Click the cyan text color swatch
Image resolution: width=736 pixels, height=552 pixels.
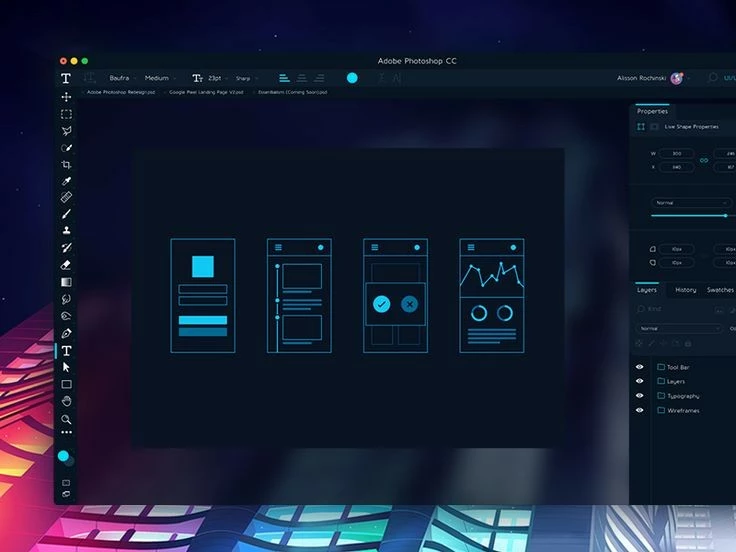[352, 78]
